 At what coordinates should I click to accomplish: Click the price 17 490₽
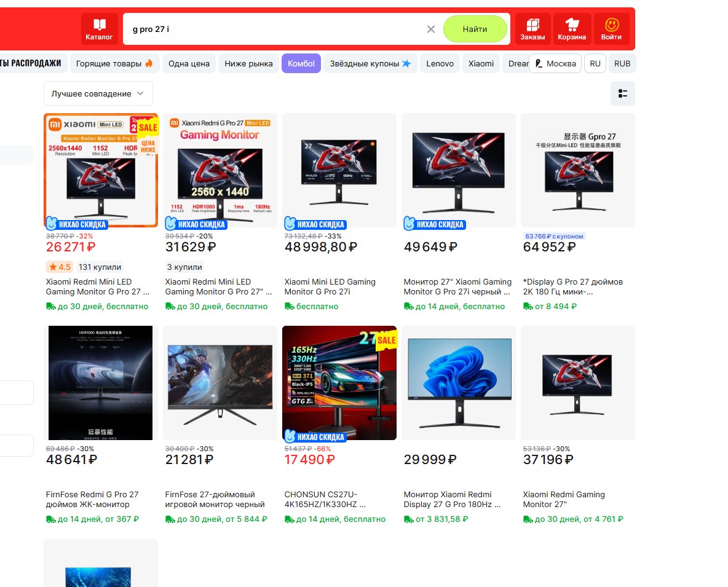(309, 459)
